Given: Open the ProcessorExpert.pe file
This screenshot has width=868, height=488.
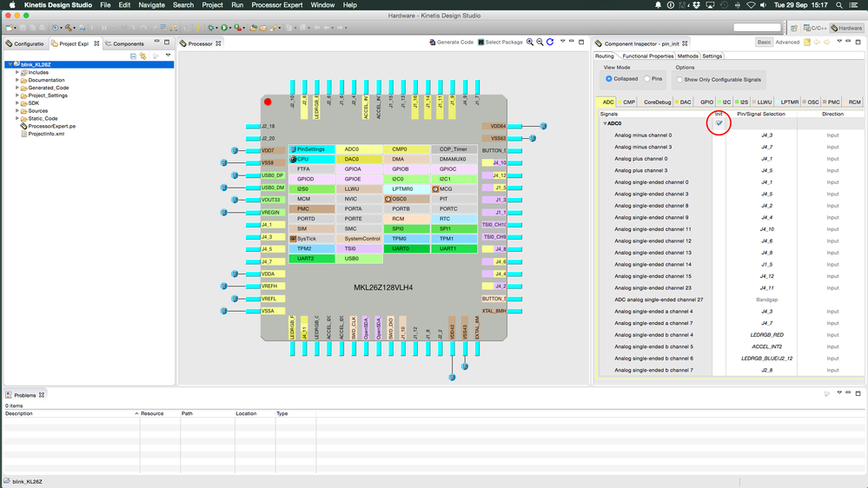Looking at the screenshot, I should 51,126.
